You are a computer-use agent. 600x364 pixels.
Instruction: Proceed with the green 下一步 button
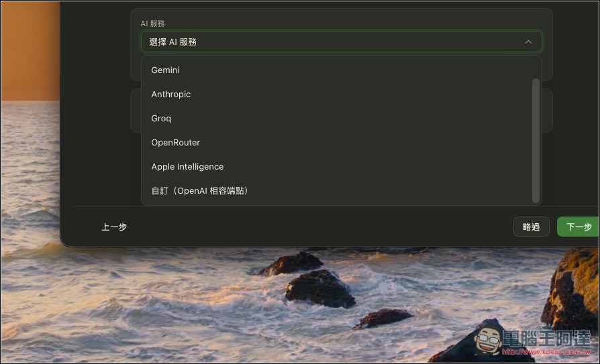tap(579, 227)
